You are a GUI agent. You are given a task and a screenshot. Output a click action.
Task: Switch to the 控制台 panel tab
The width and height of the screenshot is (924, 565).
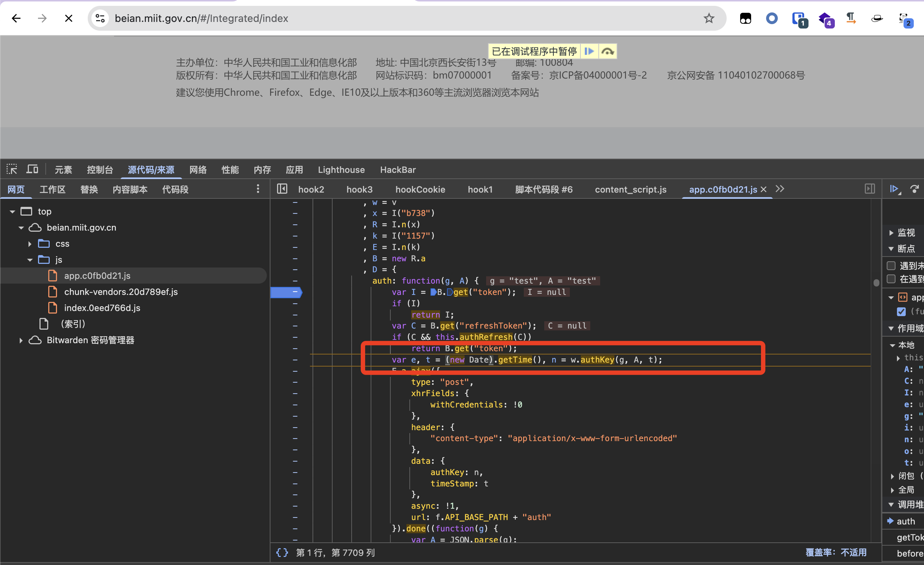tap(100, 170)
